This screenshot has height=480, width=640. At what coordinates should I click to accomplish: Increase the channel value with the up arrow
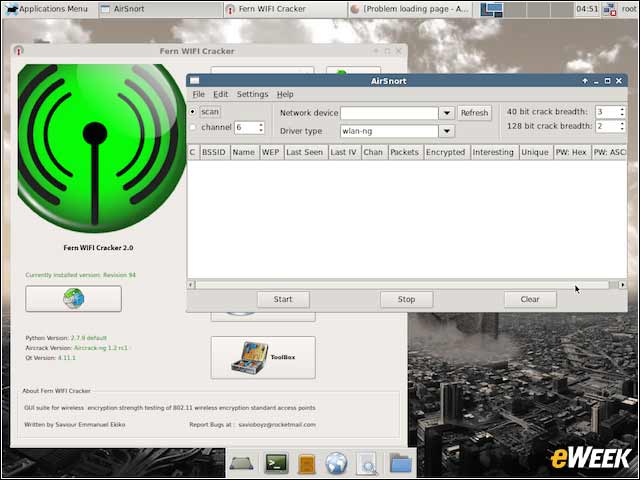click(x=261, y=124)
